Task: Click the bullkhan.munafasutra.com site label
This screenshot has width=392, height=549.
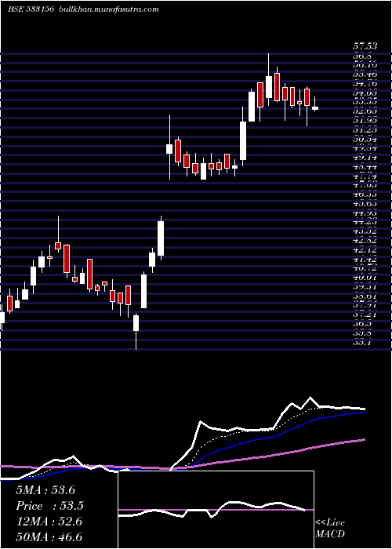Action: (x=108, y=9)
